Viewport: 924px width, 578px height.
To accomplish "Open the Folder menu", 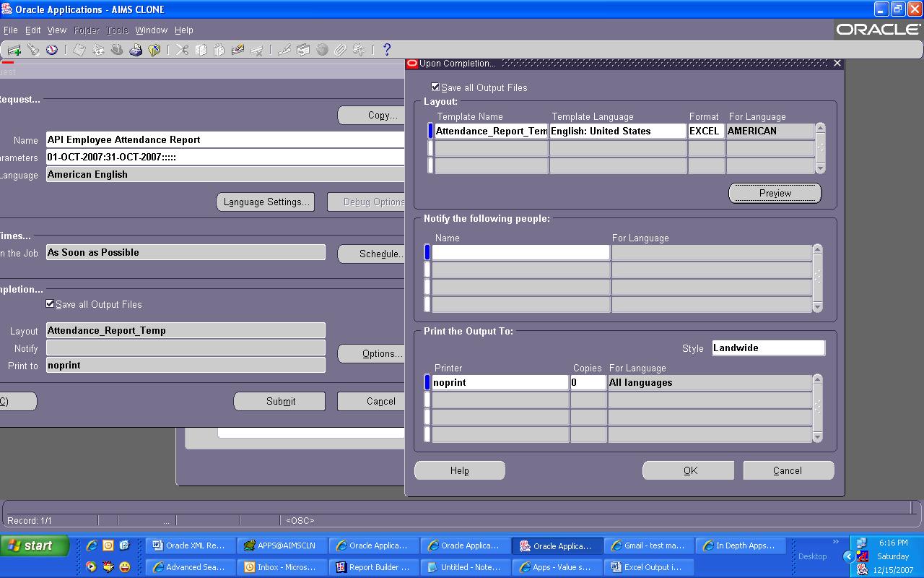I will pos(87,30).
